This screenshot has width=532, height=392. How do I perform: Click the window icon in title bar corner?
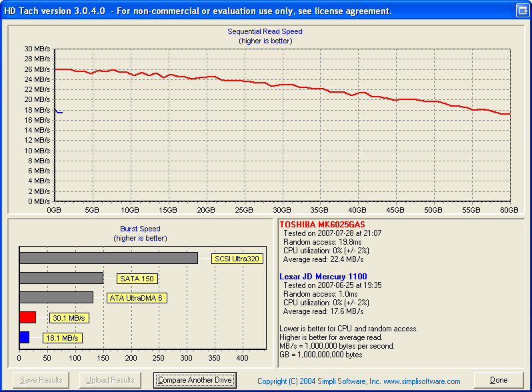click(523, 11)
